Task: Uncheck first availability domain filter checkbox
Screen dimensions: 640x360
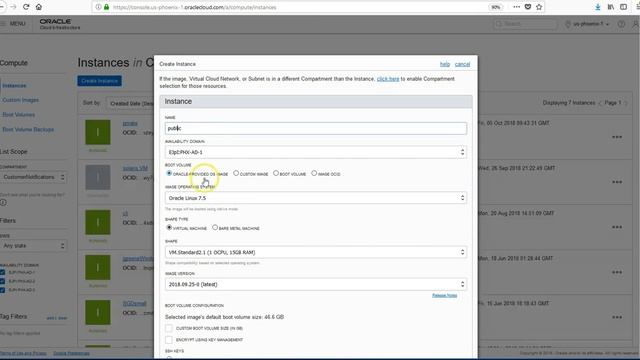Action: point(2,272)
